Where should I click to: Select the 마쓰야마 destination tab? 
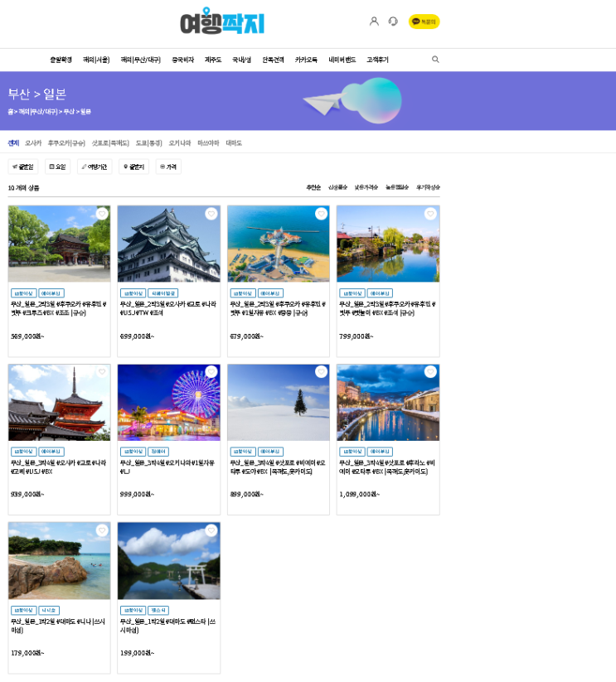(208, 143)
